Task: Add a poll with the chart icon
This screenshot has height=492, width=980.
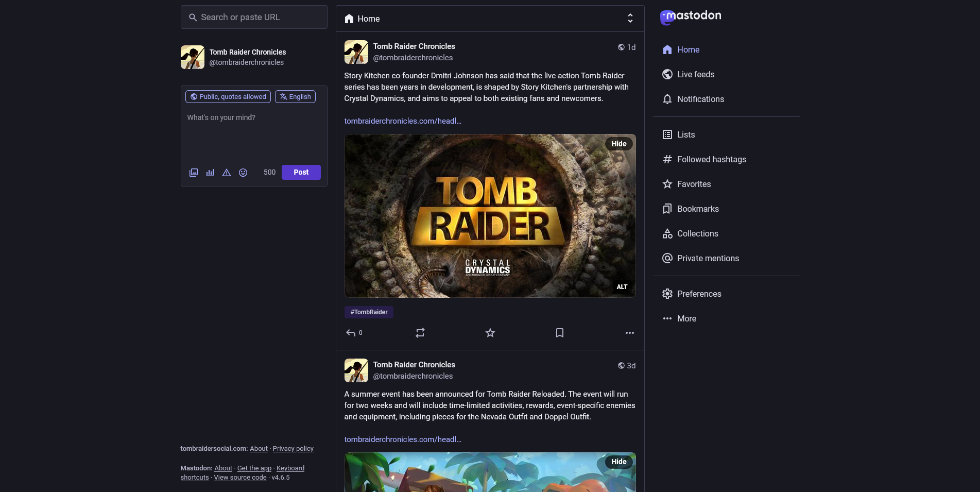Action: tap(210, 173)
